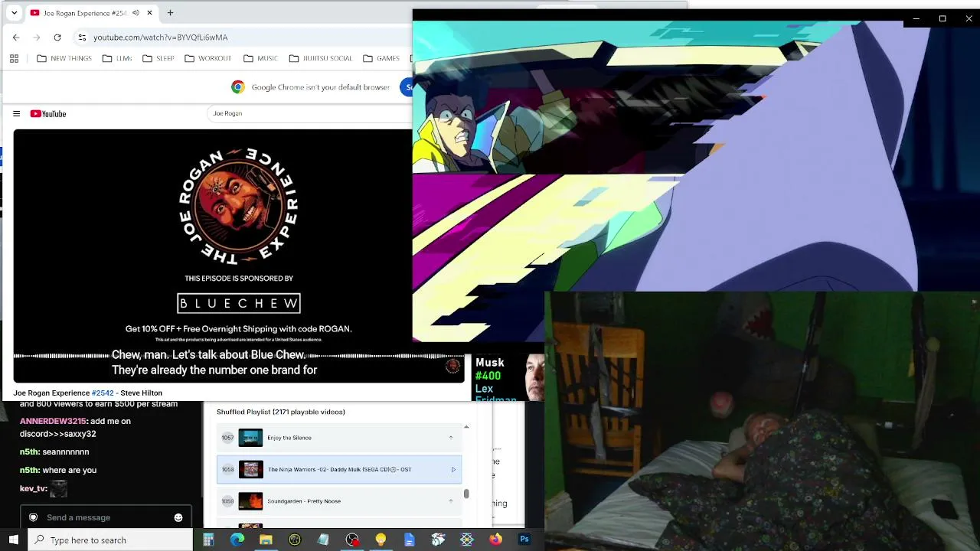Open the GAMES bookmark folder

(x=381, y=58)
